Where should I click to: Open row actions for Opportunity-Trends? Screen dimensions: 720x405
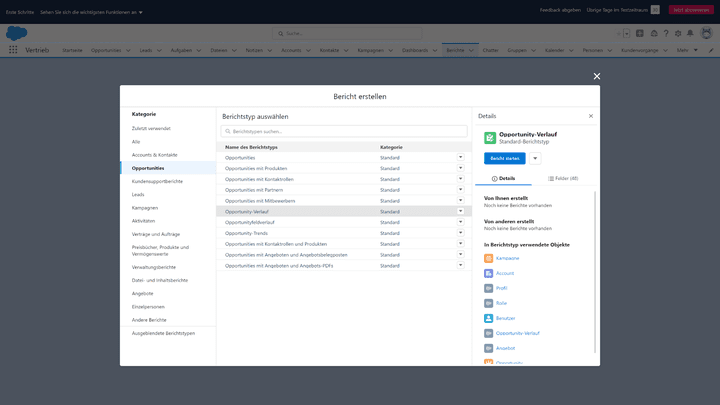461,233
